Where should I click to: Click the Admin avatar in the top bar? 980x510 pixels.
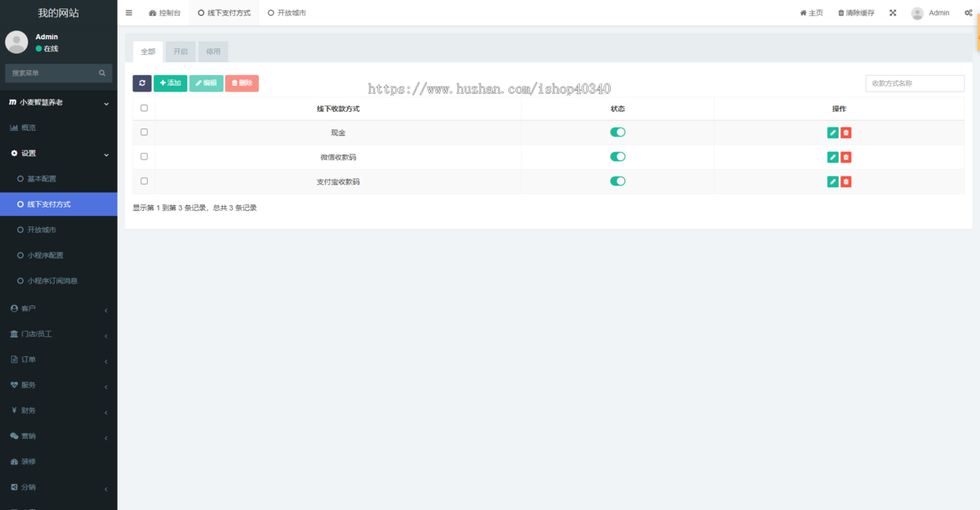pos(917,13)
